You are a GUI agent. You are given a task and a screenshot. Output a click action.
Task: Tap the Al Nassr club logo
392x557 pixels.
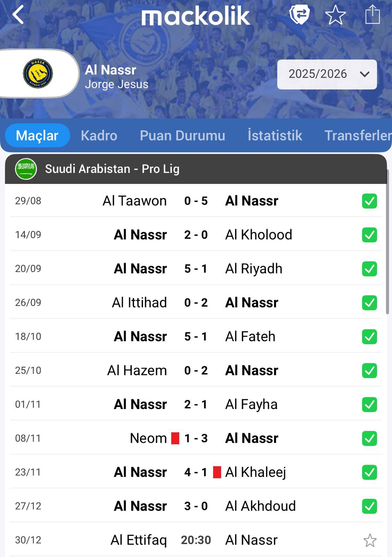[x=38, y=73]
